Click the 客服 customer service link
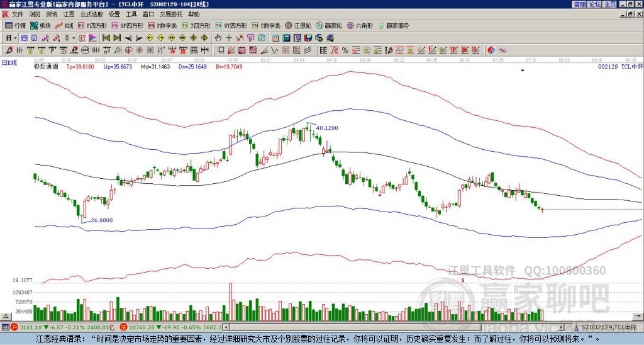The width and height of the screenshot is (644, 345). pos(579,4)
